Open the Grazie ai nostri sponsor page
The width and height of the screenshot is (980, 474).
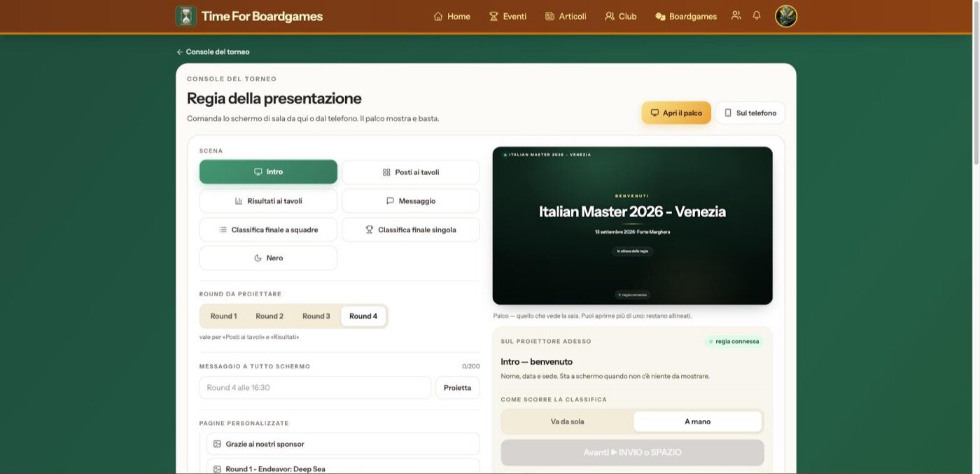[343, 444]
